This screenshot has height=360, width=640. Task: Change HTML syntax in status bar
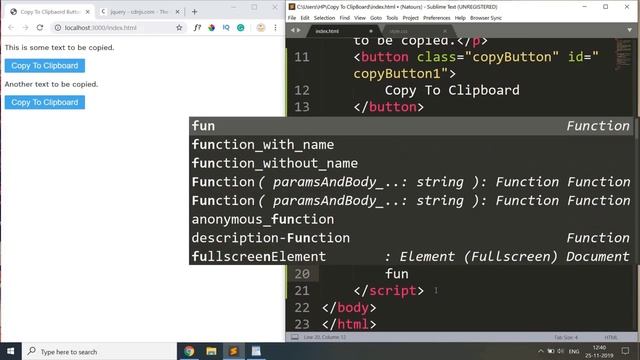point(611,338)
